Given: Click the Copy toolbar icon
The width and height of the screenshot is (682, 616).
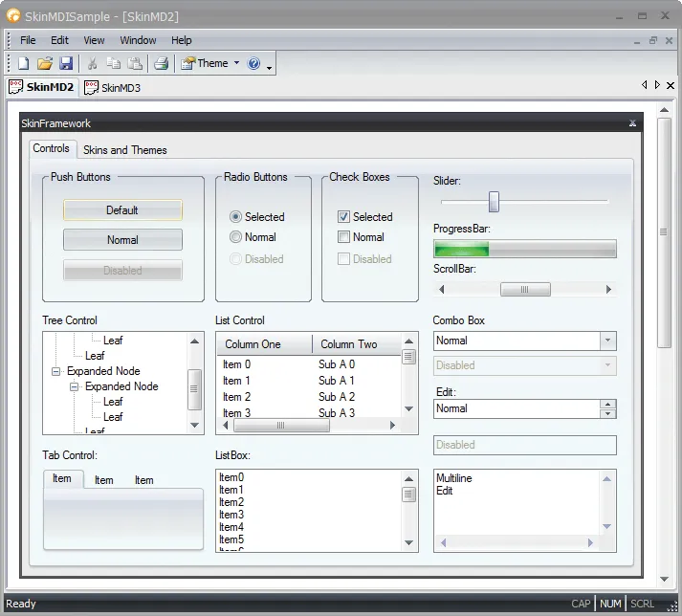Looking at the screenshot, I should point(114,63).
